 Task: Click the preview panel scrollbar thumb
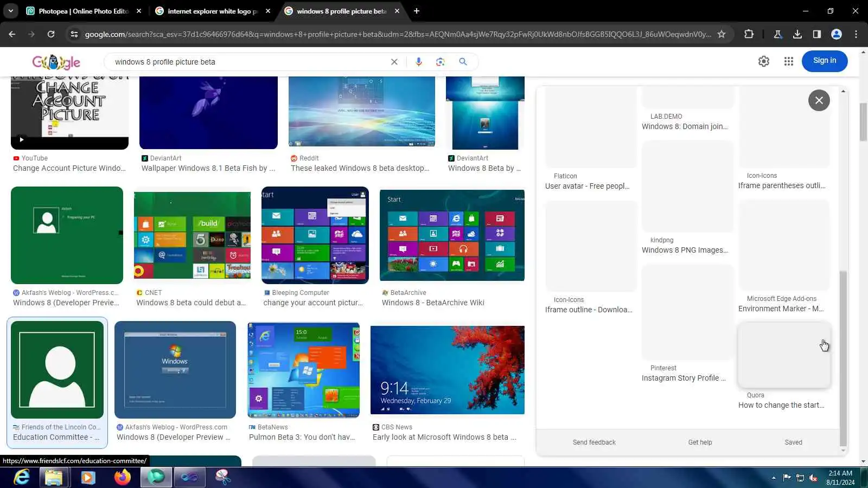coord(843,358)
